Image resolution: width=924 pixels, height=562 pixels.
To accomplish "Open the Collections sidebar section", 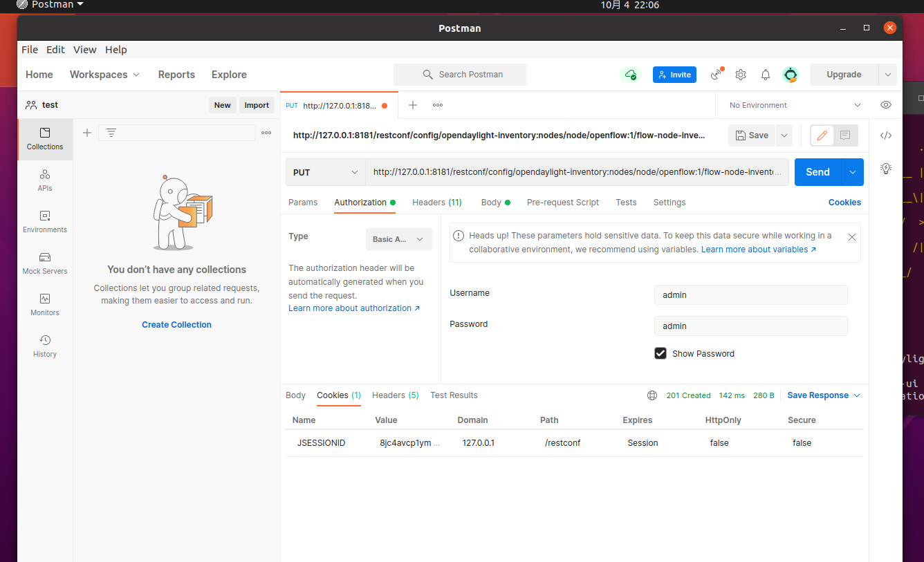I will [x=45, y=139].
